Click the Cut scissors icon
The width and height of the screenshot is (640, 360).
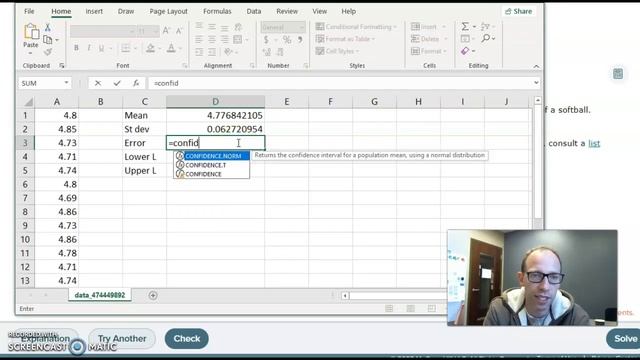click(48, 27)
